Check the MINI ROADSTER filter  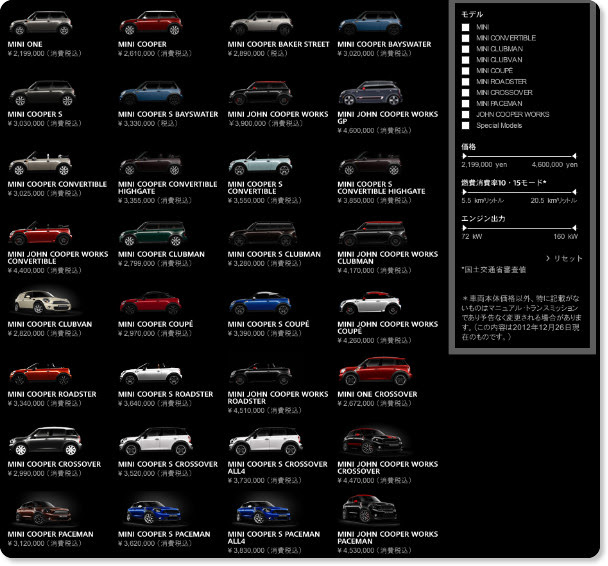(x=465, y=81)
